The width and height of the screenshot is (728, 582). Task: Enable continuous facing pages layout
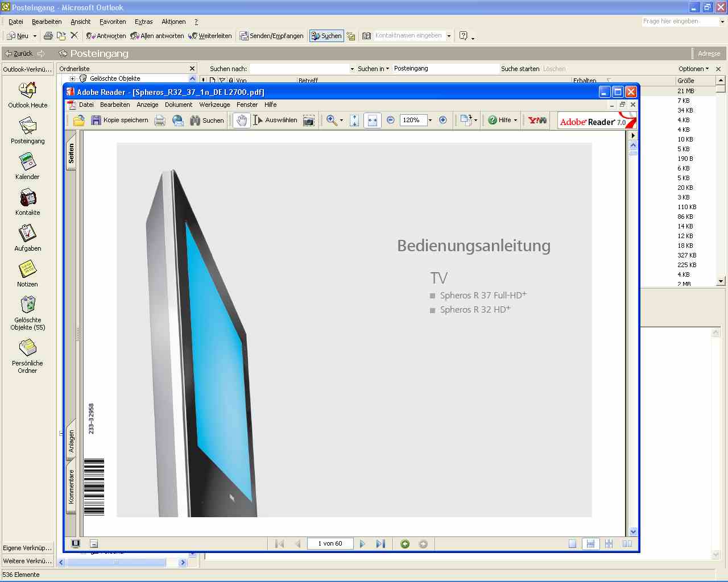(x=609, y=544)
